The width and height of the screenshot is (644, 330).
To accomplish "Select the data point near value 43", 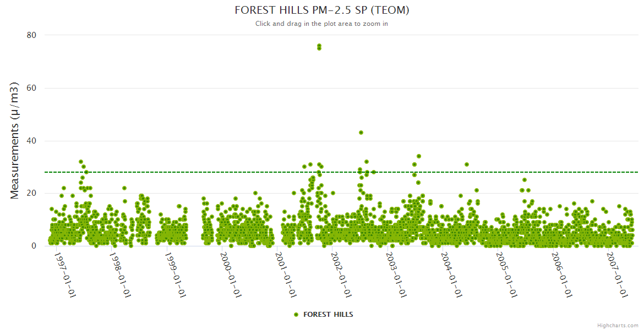I will [x=361, y=133].
